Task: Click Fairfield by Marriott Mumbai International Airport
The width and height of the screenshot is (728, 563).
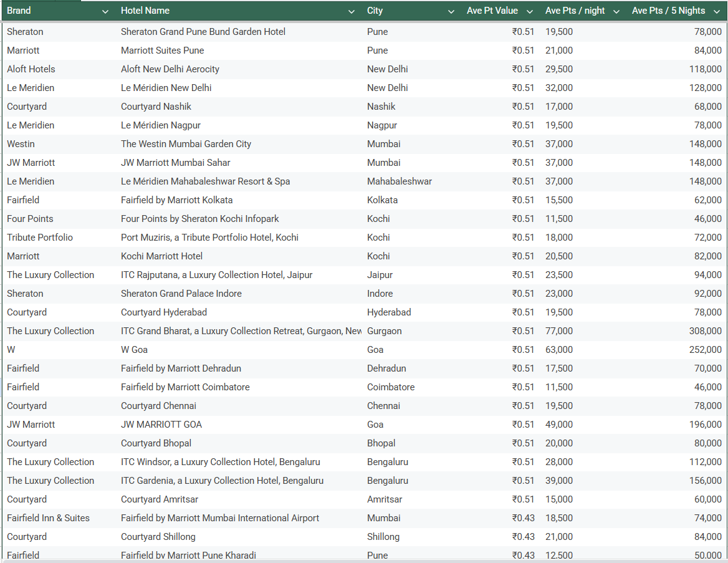Action: pyautogui.click(x=220, y=518)
